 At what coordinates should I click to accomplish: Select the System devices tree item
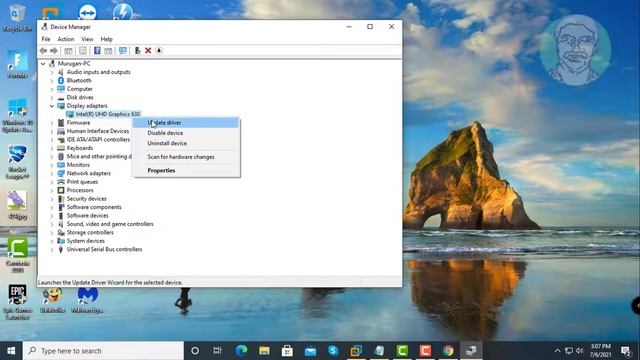pos(86,241)
